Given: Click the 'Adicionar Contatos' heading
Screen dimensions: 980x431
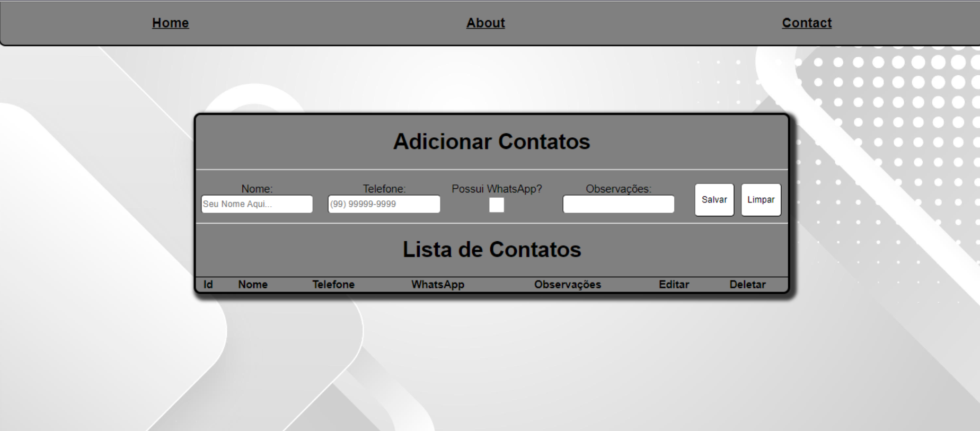Looking at the screenshot, I should (x=491, y=142).
